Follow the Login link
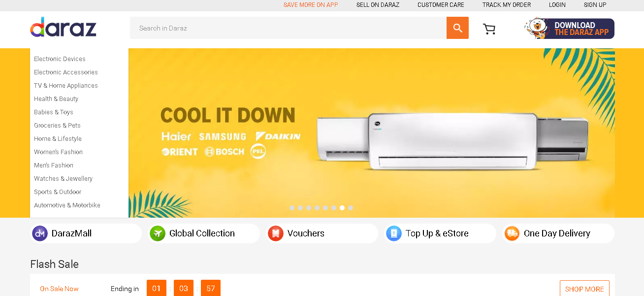Viewport: 644px width, 296px height. click(x=557, y=5)
